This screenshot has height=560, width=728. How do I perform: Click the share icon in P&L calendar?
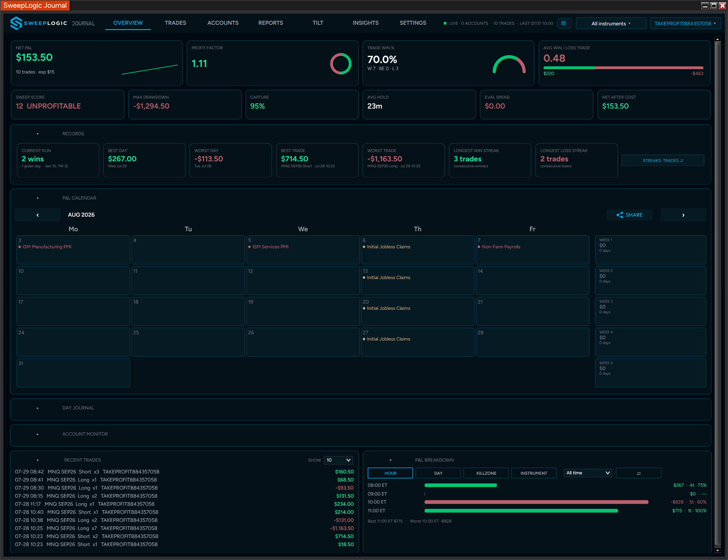coord(620,215)
